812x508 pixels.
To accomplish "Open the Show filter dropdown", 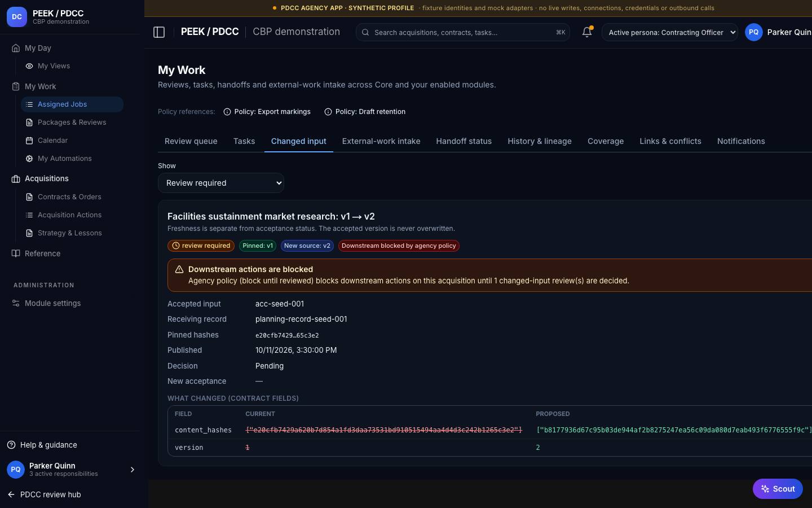I will point(221,183).
